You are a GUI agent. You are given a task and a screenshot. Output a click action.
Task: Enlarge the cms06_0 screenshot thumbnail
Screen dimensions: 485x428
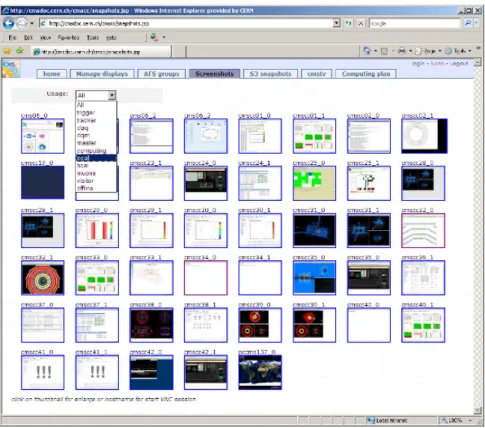tap(43, 136)
